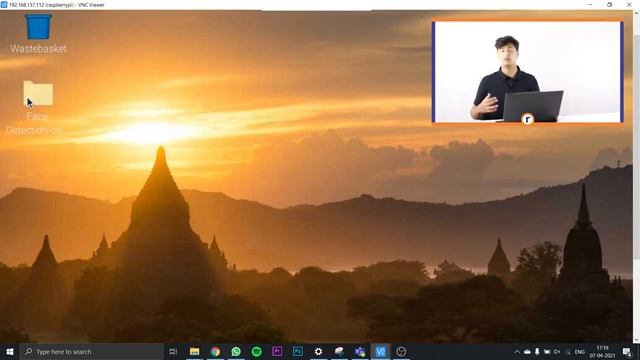
Task: Open Adobe Photoshop from the taskbar
Action: point(298,351)
